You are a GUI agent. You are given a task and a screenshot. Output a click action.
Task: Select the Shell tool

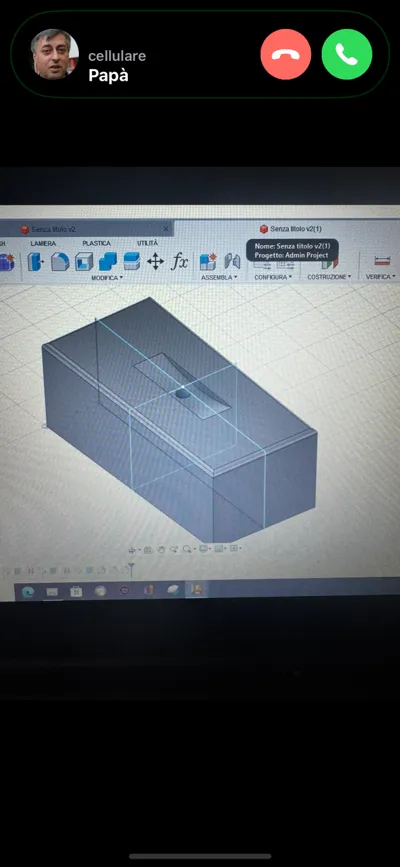[84, 262]
